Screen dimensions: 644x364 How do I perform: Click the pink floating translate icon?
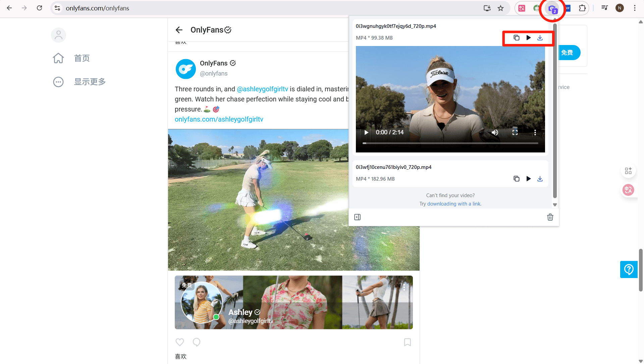[x=628, y=190]
